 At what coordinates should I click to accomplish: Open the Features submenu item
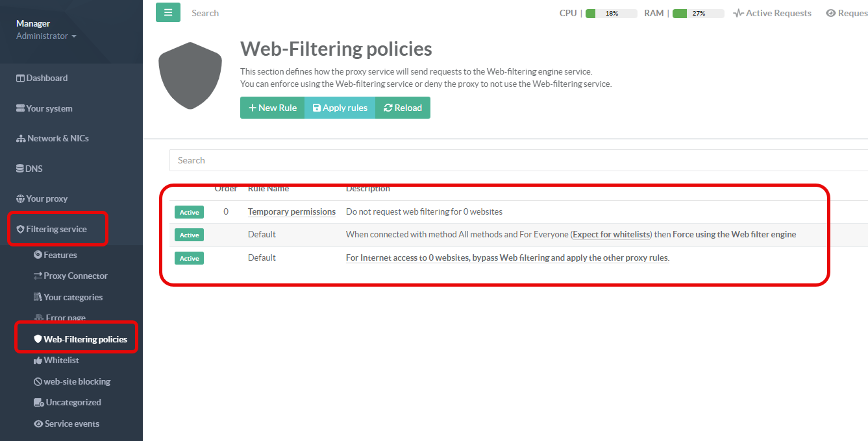coord(60,255)
